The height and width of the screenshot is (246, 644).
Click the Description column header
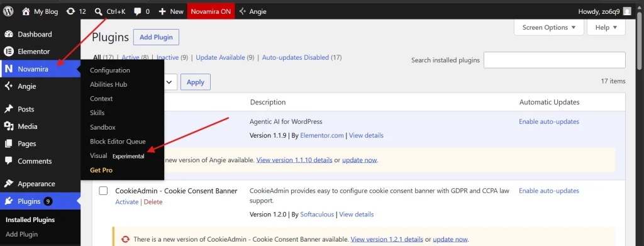point(268,102)
